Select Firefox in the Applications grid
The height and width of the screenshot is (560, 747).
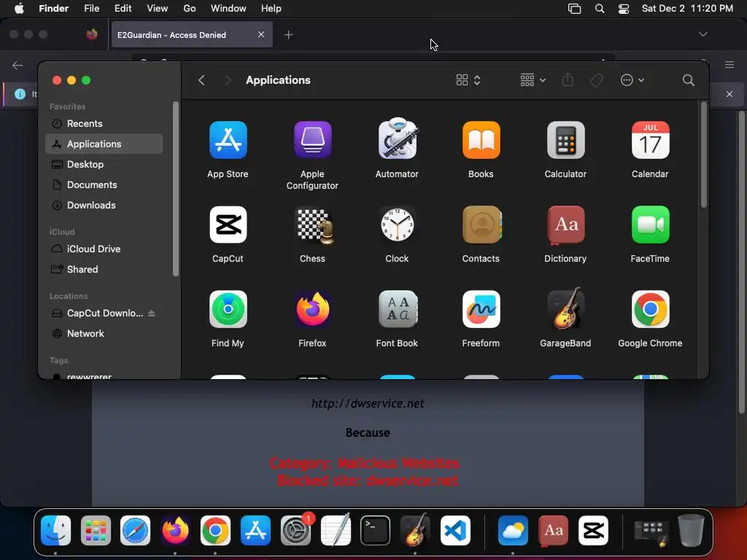[x=312, y=309]
